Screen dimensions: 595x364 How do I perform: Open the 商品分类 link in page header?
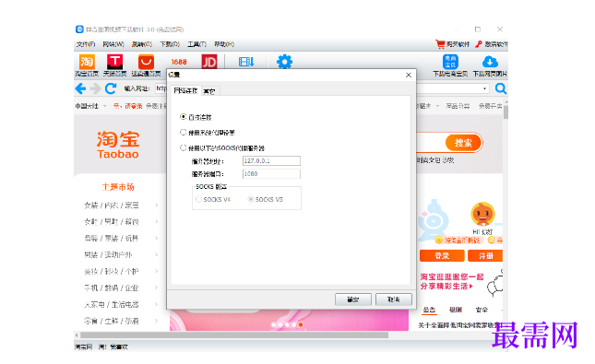[x=458, y=106]
